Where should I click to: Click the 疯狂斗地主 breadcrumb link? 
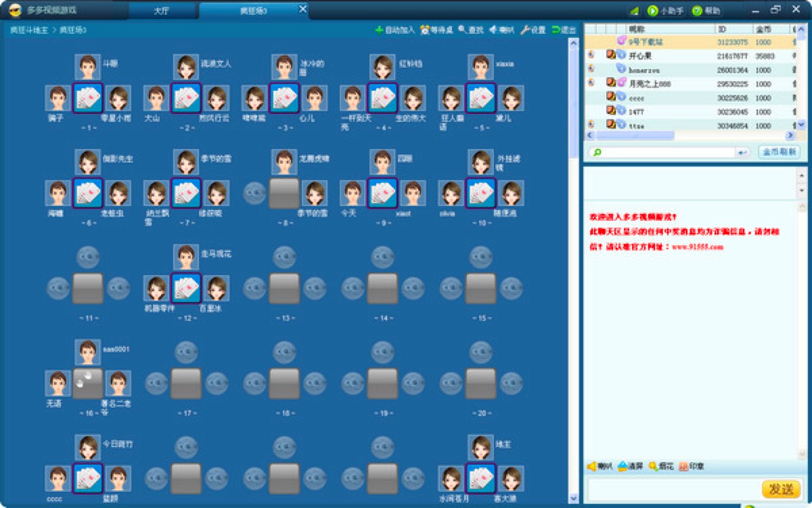click(28, 30)
